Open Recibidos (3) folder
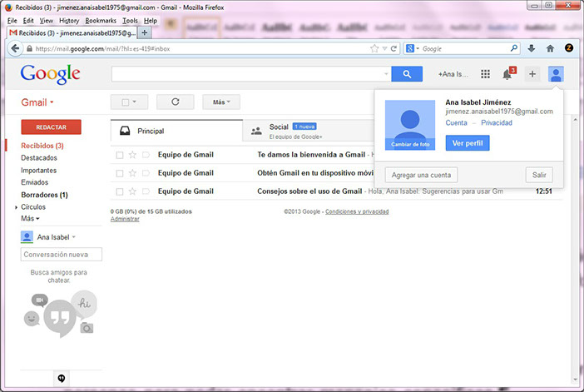Viewport: 584px width, 392px height. pos(42,146)
